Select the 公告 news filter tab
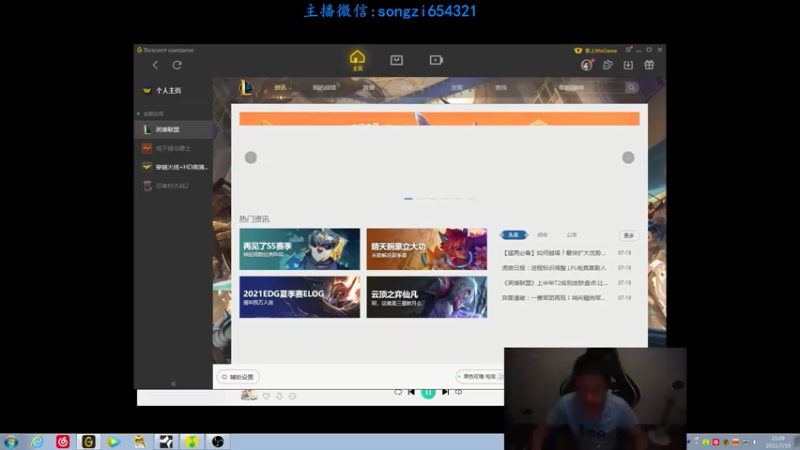The height and width of the screenshot is (450, 800). click(x=571, y=235)
